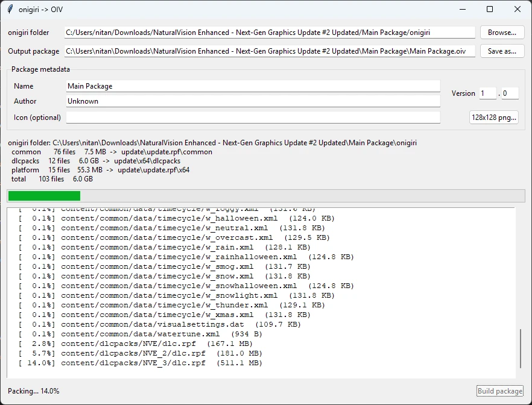Click the watertune.xml log line
Screen dimensions: 532x405
pyautogui.click(x=141, y=334)
